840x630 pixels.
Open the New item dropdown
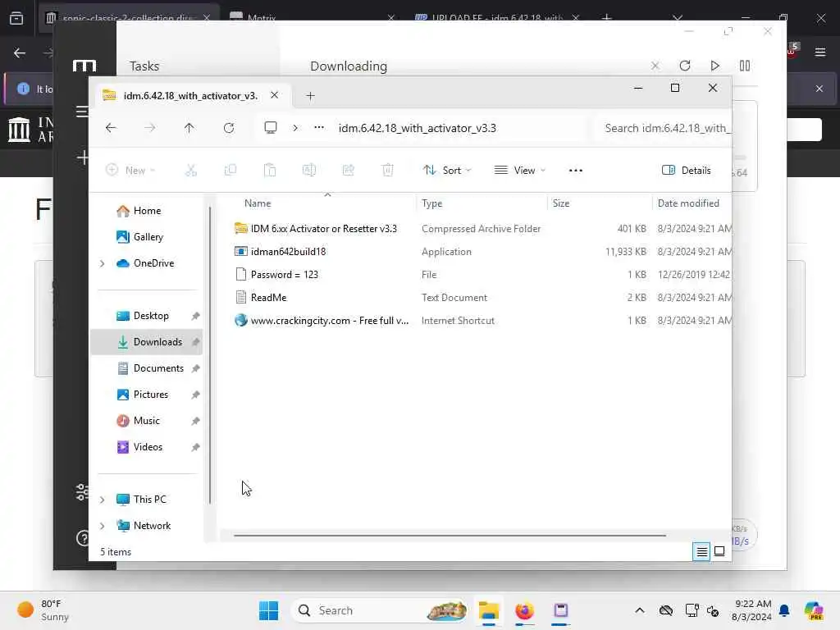tap(131, 171)
